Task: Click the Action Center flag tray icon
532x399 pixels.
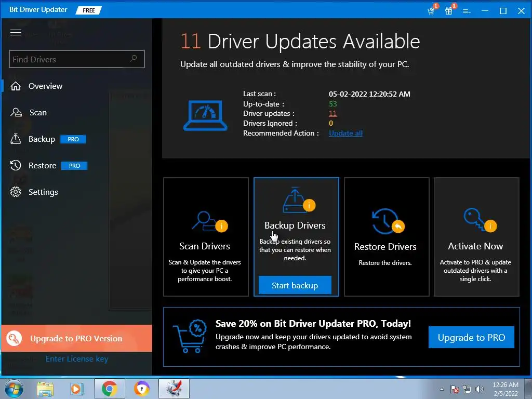Action: [455, 389]
